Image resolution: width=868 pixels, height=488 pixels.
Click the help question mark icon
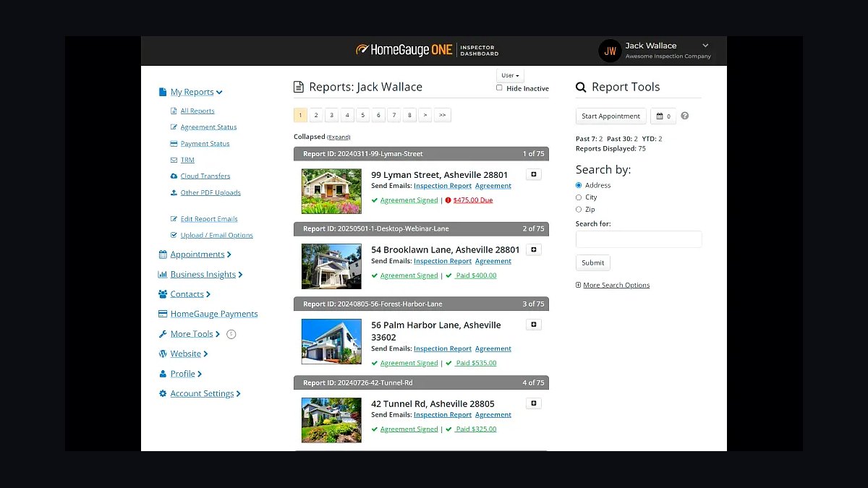[685, 116]
